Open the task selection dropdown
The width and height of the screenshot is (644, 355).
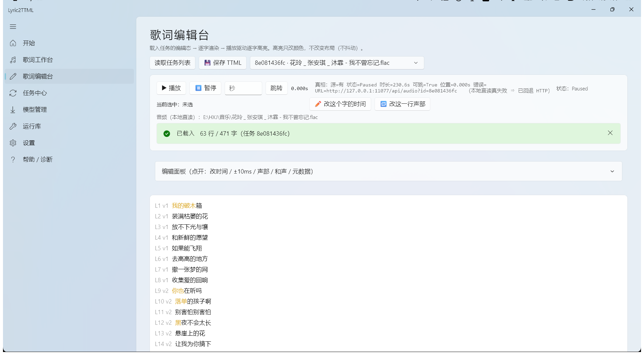337,63
